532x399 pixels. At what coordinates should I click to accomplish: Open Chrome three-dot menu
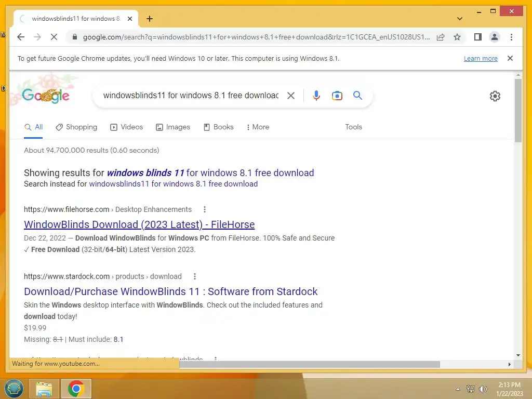(511, 37)
